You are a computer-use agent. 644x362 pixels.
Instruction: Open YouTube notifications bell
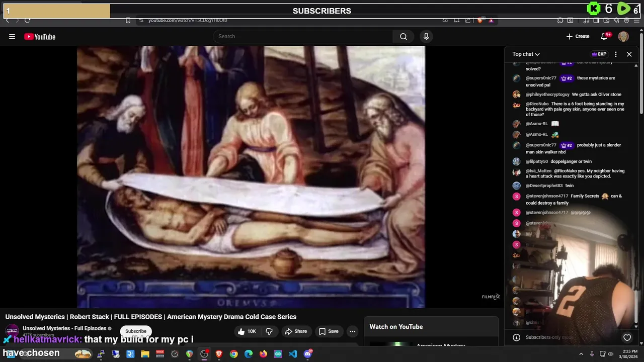point(605,36)
